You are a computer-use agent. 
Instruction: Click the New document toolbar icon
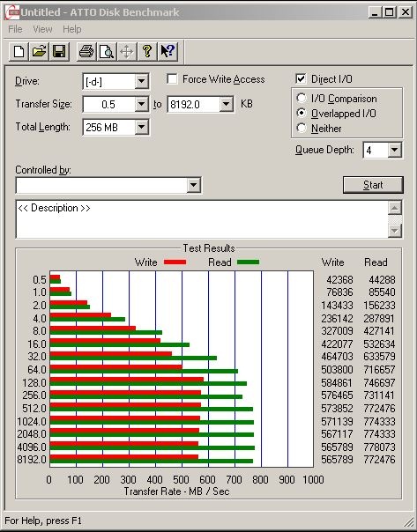click(19, 52)
